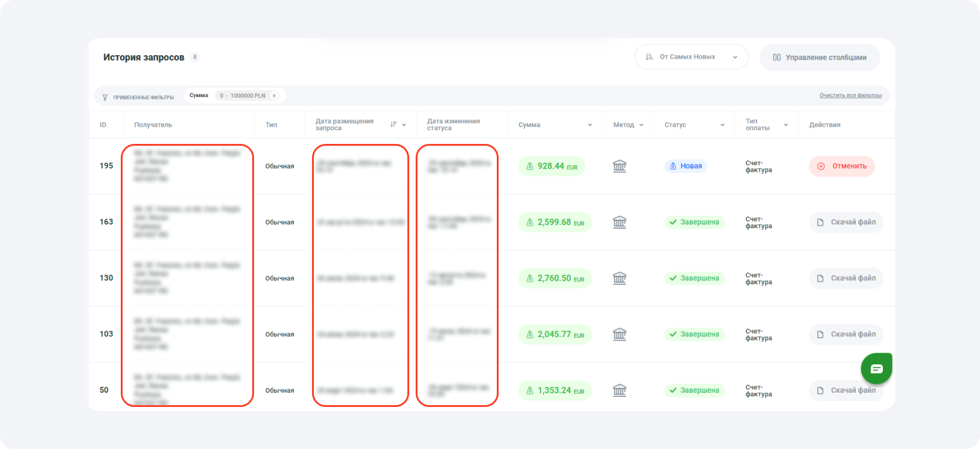The image size is (980, 449).
Task: Click Счет-фактура payment type in row 163
Action: [759, 223]
